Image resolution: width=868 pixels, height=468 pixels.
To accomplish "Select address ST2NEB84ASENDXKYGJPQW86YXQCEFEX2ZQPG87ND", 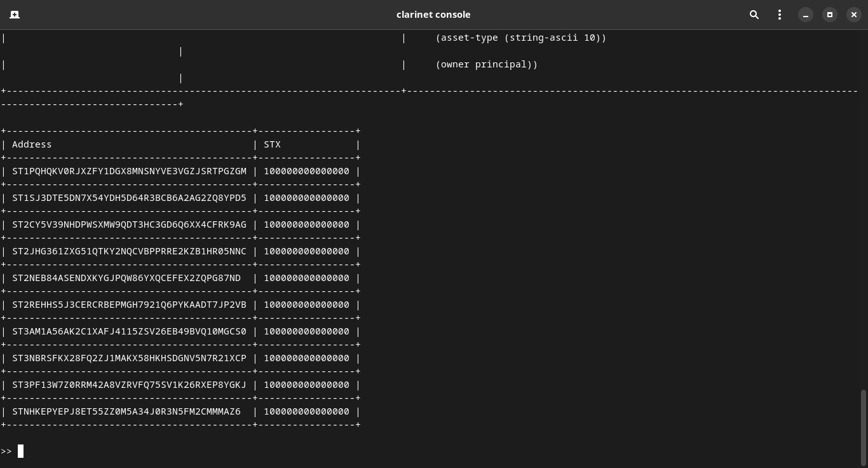I will point(126,278).
